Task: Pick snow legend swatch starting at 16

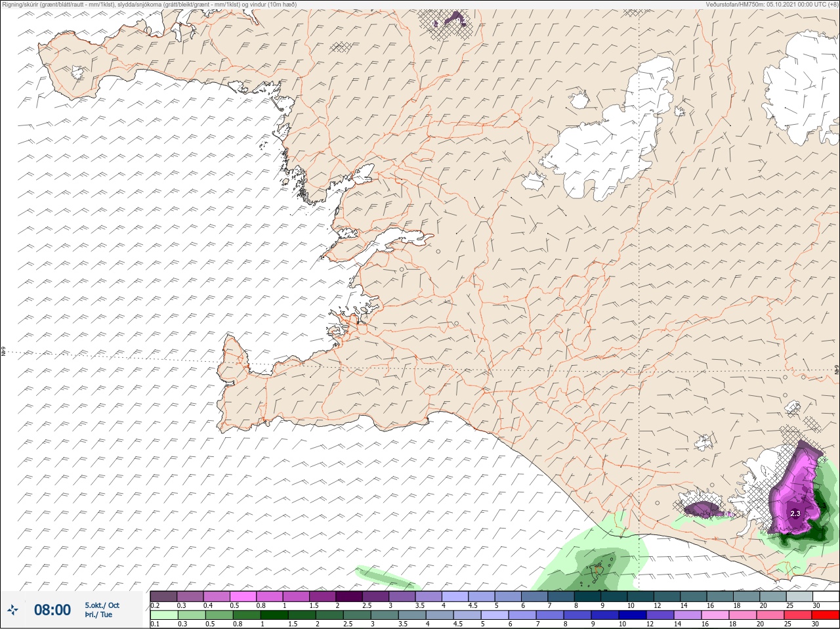Action: pos(721,597)
